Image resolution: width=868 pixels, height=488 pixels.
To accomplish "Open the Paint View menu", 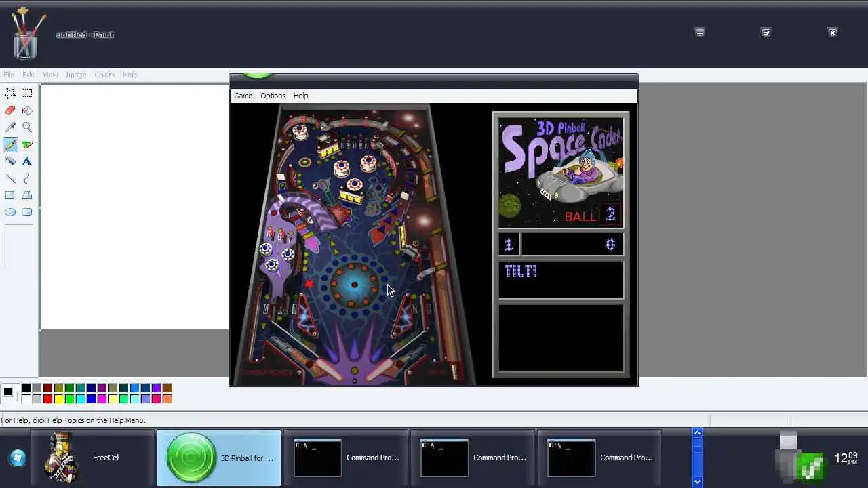I will 50,75.
